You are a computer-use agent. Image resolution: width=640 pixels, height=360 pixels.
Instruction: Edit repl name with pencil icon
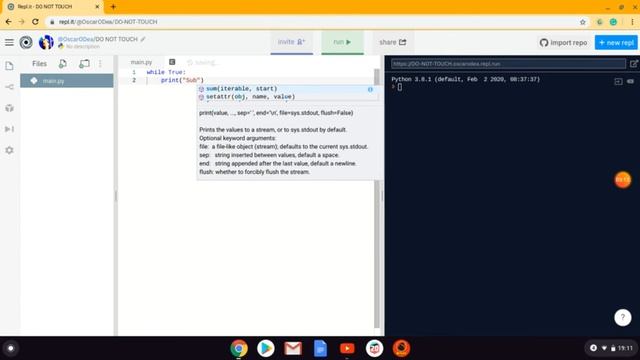pos(143,39)
